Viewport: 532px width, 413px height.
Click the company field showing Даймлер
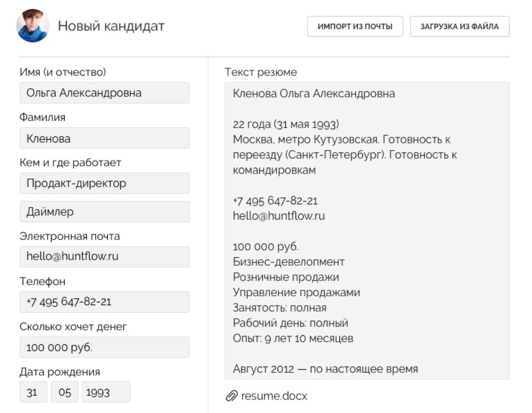[x=105, y=212]
